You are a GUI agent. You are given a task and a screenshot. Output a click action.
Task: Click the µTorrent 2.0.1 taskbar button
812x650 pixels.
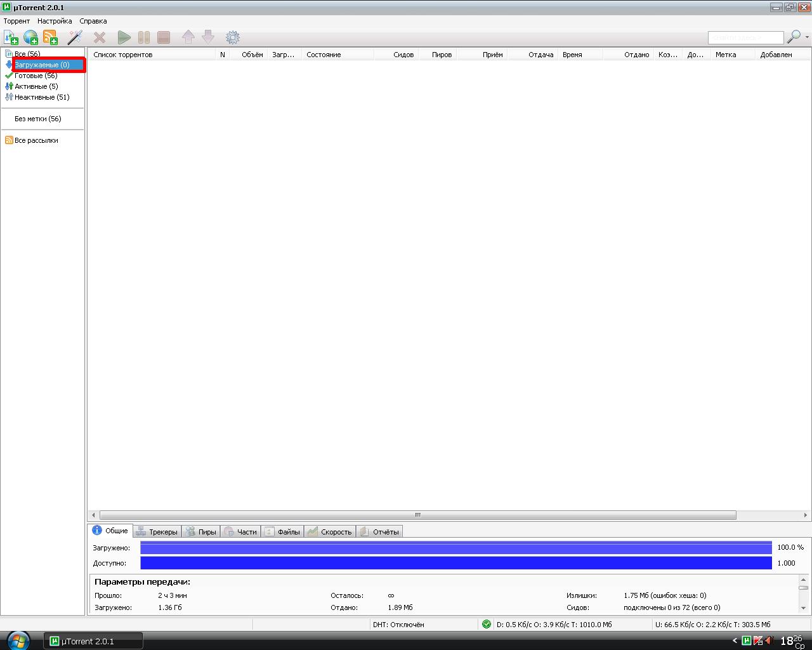(93, 641)
